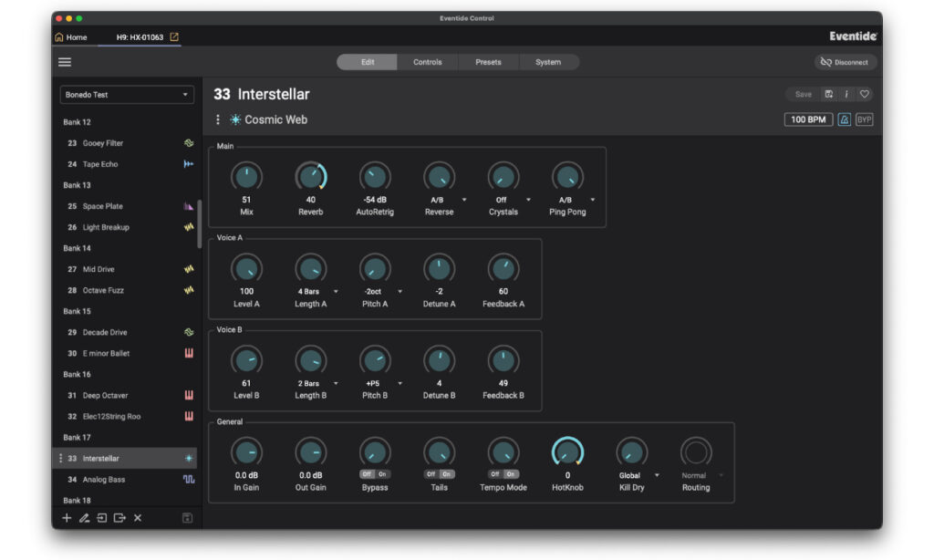Image resolution: width=934 pixels, height=560 pixels.
Task: Open the Reverse dropdown arrow
Action: [x=464, y=200]
